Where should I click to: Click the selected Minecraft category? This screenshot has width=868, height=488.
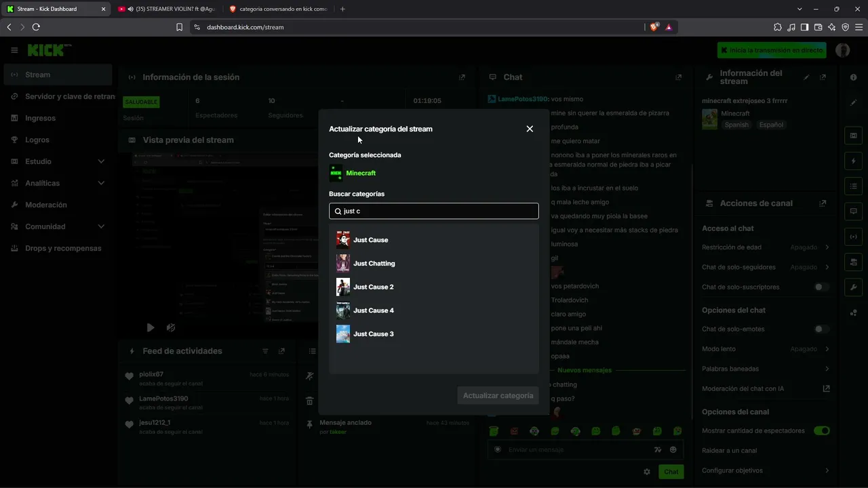click(x=353, y=173)
